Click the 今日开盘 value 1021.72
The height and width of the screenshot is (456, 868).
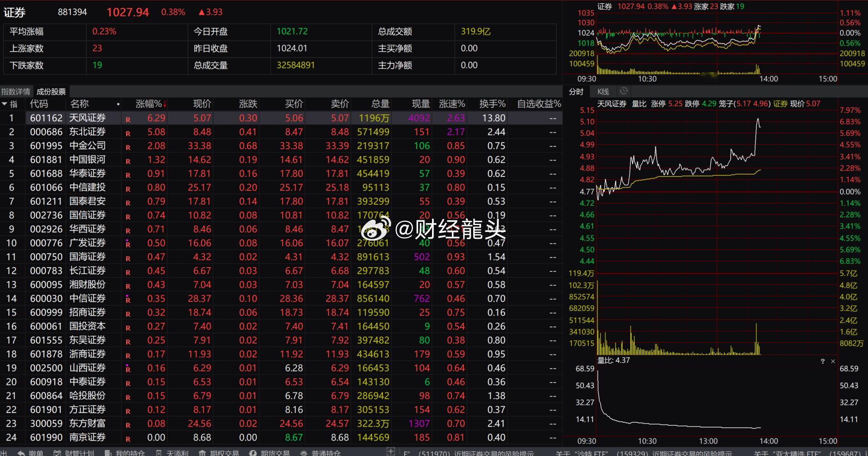point(292,31)
